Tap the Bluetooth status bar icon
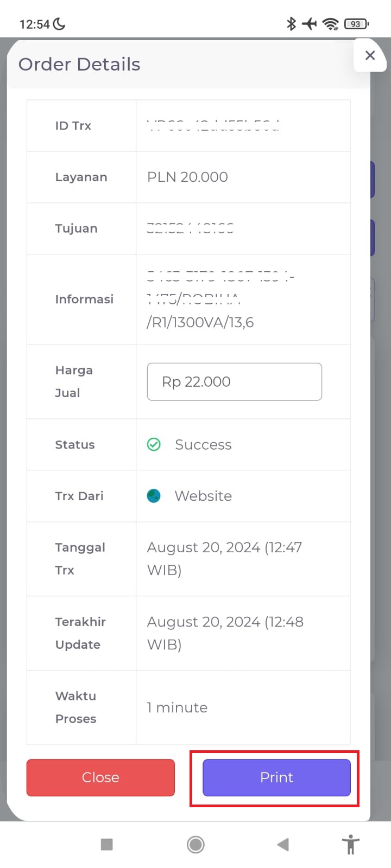 tap(291, 24)
